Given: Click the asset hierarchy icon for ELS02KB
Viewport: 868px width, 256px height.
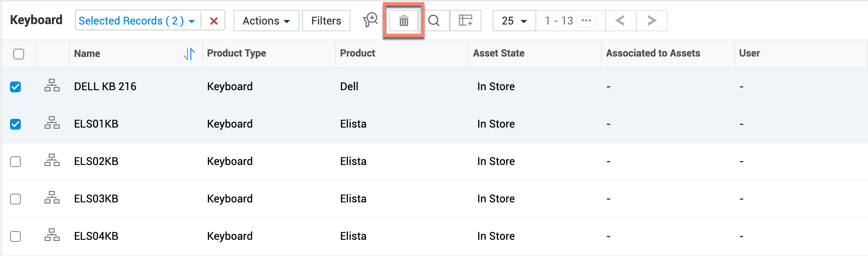Looking at the screenshot, I should (52, 161).
